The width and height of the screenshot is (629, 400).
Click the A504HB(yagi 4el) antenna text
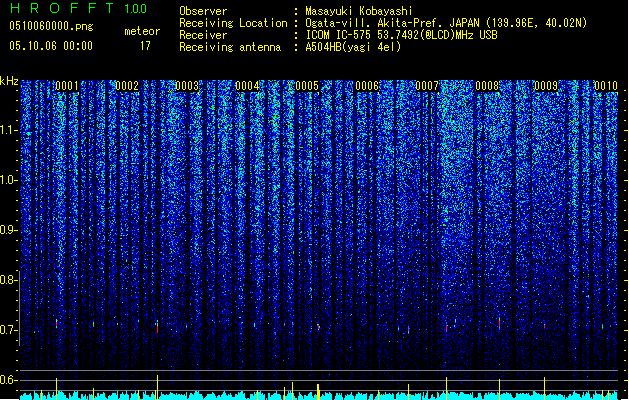(x=353, y=47)
